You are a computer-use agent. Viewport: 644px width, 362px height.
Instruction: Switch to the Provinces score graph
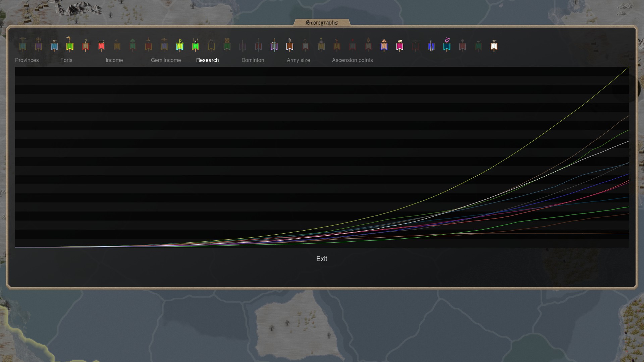coord(27,60)
